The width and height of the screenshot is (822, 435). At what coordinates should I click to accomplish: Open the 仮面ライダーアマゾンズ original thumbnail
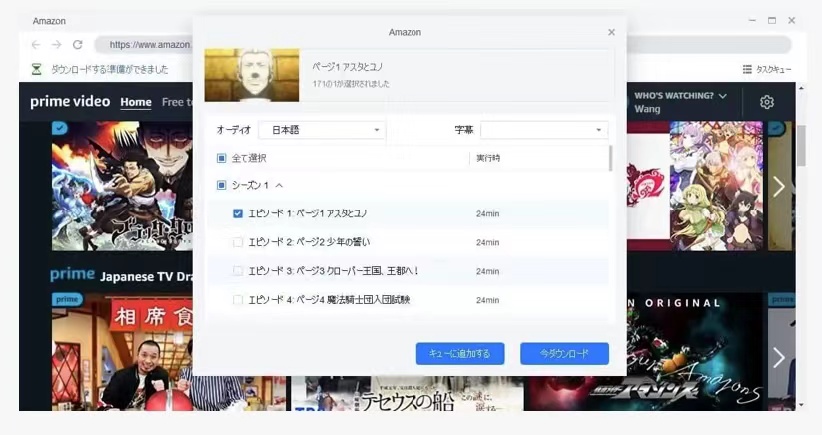[x=645, y=351]
